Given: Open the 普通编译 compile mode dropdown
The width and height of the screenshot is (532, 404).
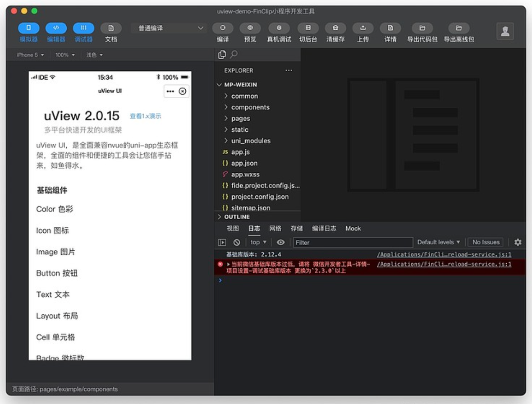Looking at the screenshot, I should coord(169,28).
